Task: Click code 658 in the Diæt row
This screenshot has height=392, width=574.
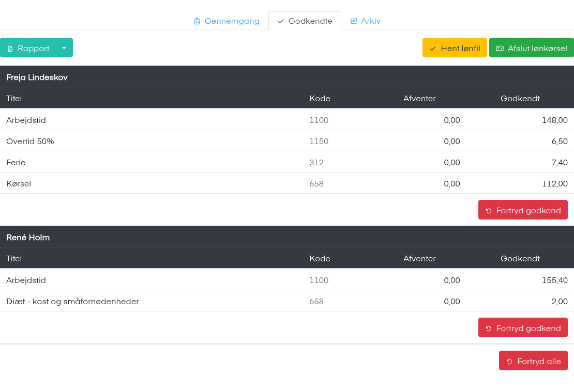Action: (x=316, y=301)
